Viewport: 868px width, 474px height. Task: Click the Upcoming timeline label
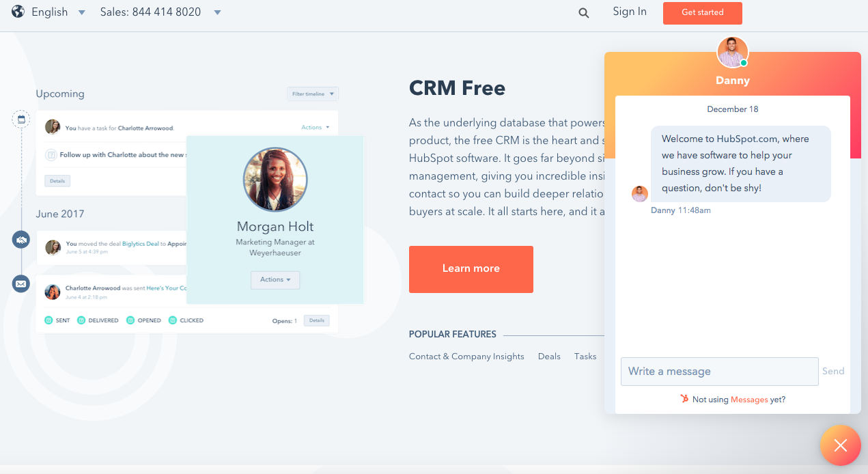click(60, 94)
